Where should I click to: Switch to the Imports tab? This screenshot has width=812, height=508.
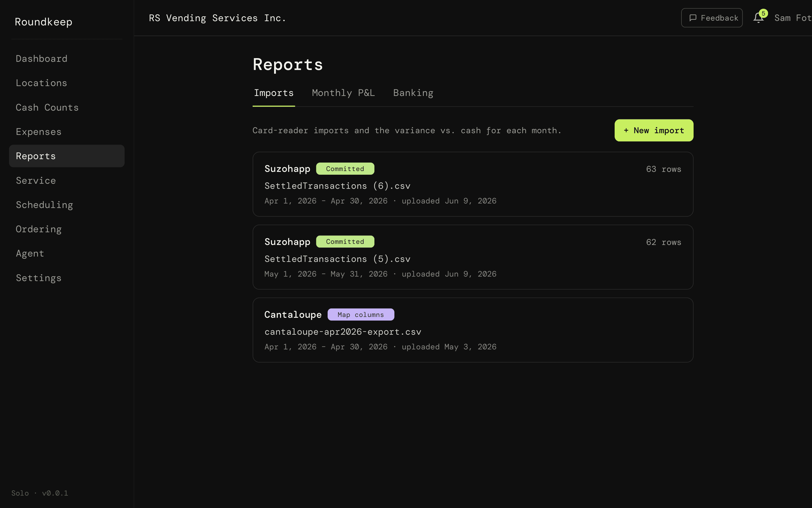[x=274, y=93]
